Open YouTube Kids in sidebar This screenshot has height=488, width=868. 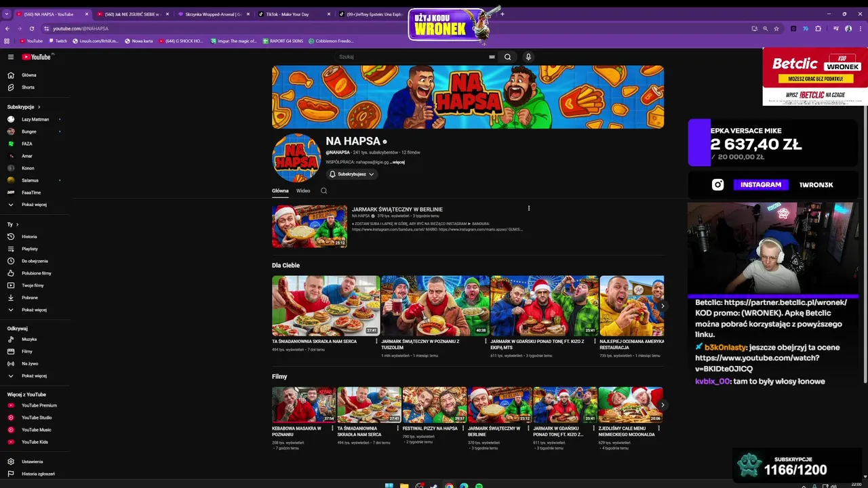pyautogui.click(x=35, y=442)
